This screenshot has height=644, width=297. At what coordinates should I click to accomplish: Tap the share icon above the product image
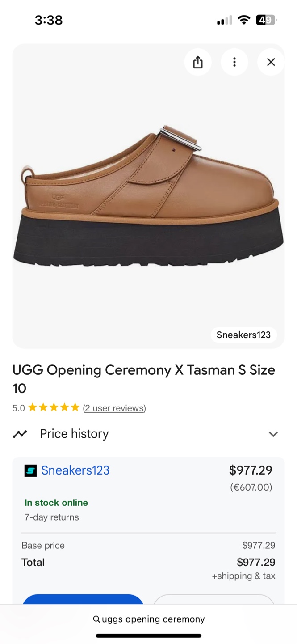198,62
